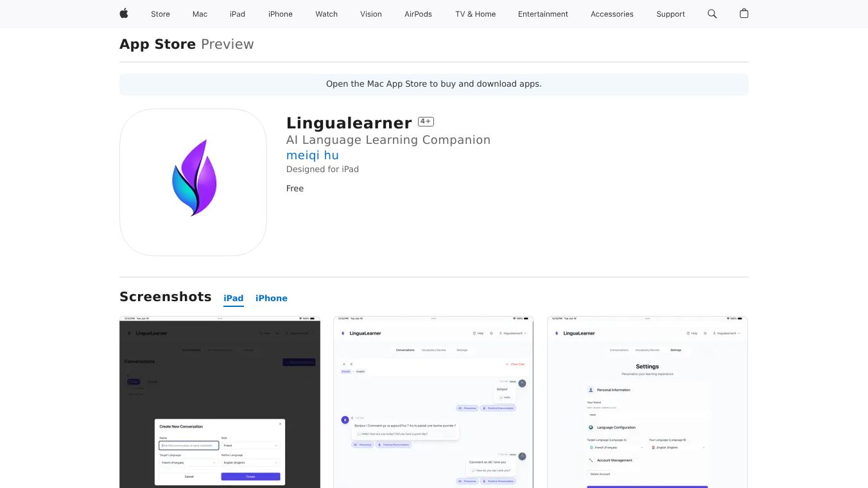Switch to the iPad screenshots tab
The height and width of the screenshot is (488, 868).
coord(234,298)
